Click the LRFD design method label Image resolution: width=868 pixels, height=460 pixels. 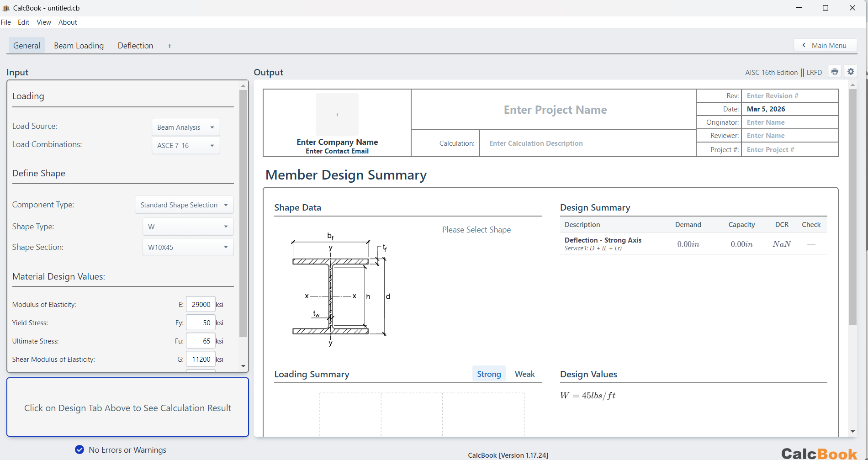[814, 72]
